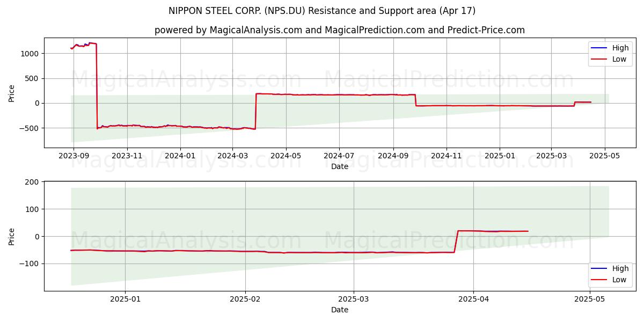
Task: Click the top chart x-axis label '2023-11'
Action: coord(127,156)
